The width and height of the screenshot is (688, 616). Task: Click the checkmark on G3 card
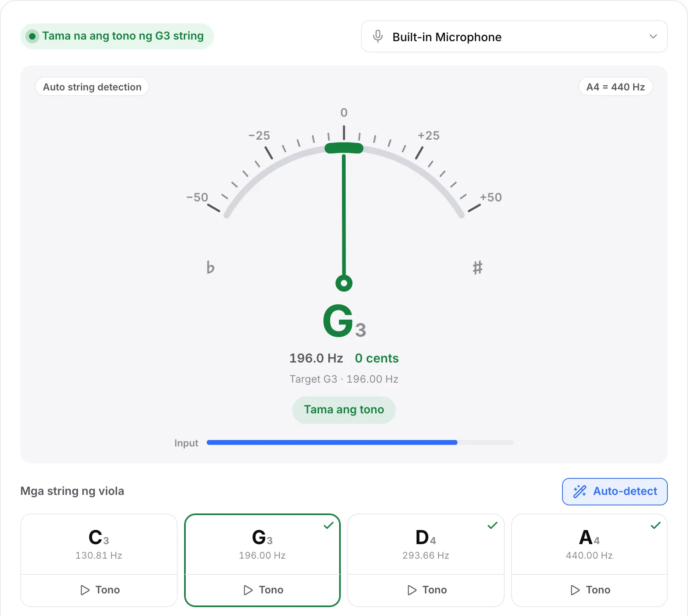pos(329,525)
